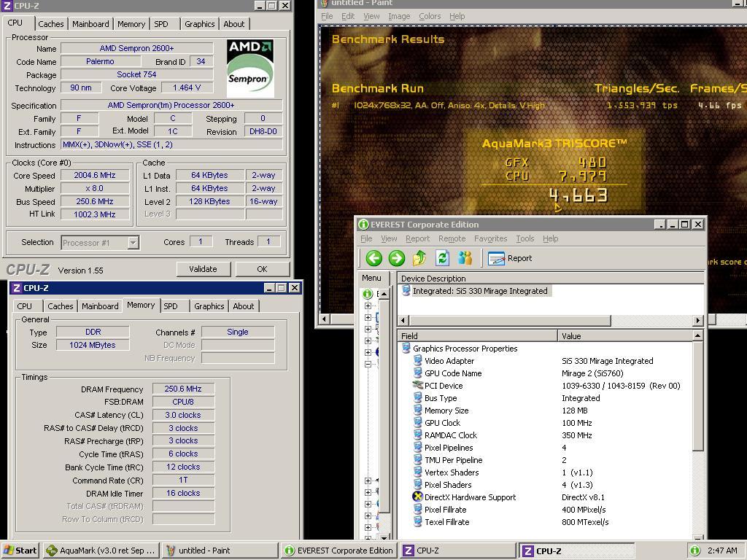Click the green info icon atop EVEREST menu tree

(x=368, y=294)
